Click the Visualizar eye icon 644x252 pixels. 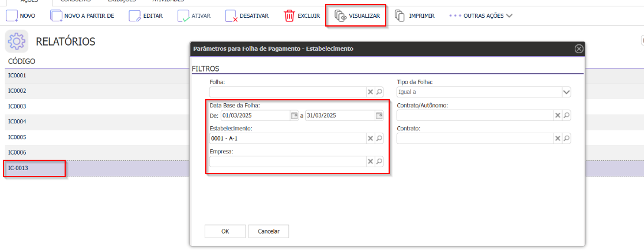341,16
